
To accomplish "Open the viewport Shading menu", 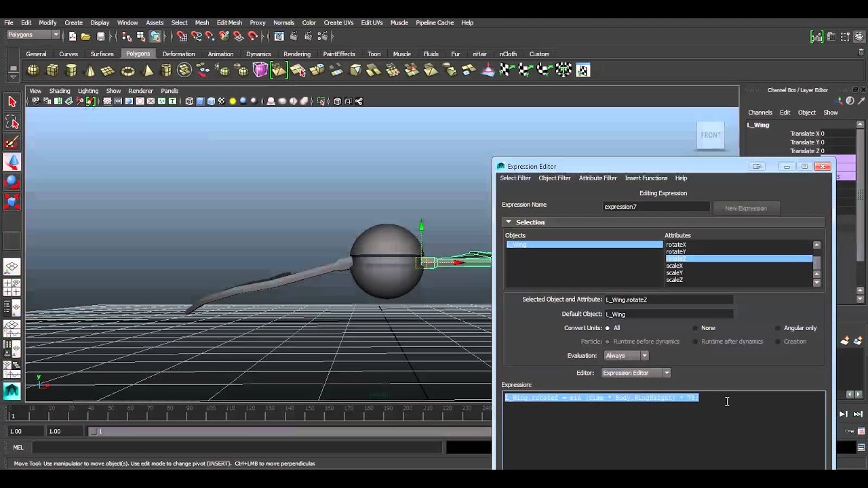I will pos(59,91).
